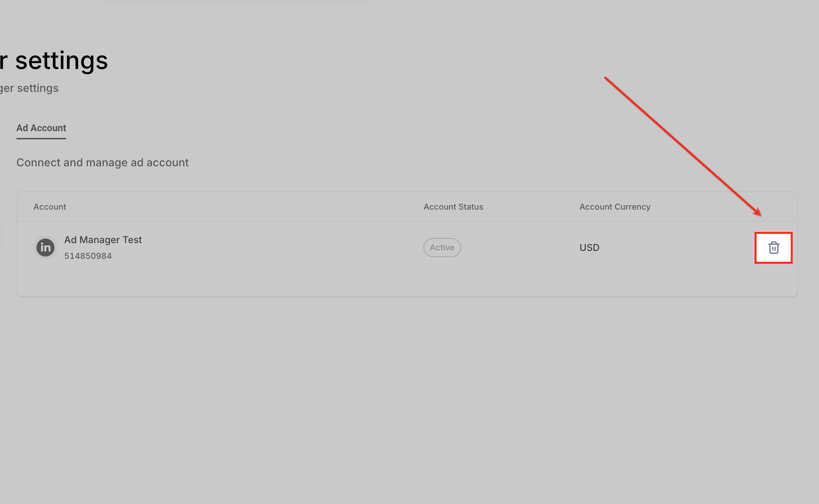This screenshot has width=819, height=504.
Task: Click the empty footer row of table
Action: coord(406,284)
